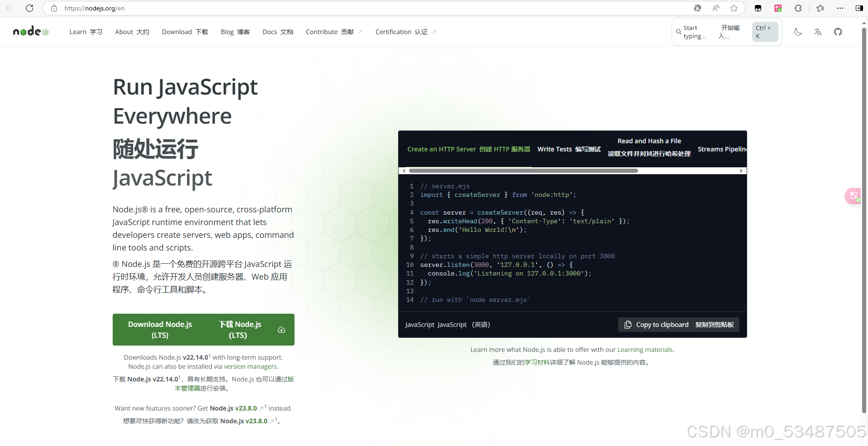
Task: Click the download icon on the green button
Action: click(x=281, y=329)
